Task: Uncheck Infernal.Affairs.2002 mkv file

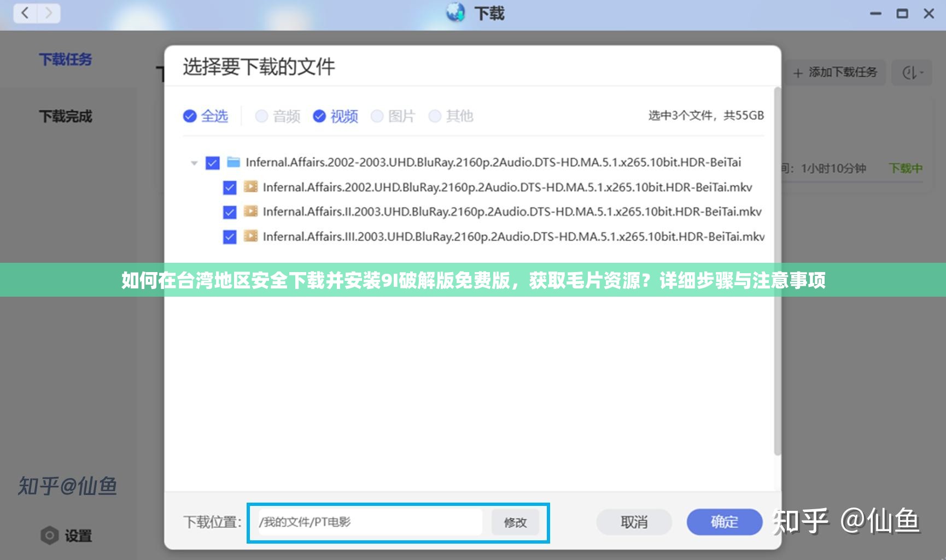Action: 230,187
